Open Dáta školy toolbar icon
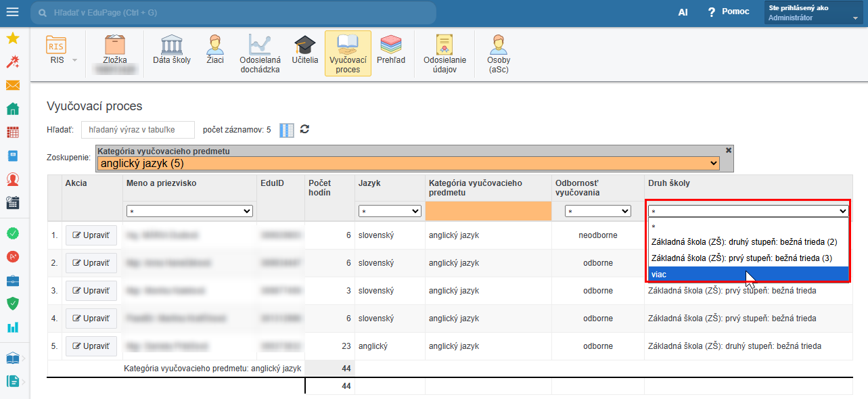 pyautogui.click(x=172, y=50)
